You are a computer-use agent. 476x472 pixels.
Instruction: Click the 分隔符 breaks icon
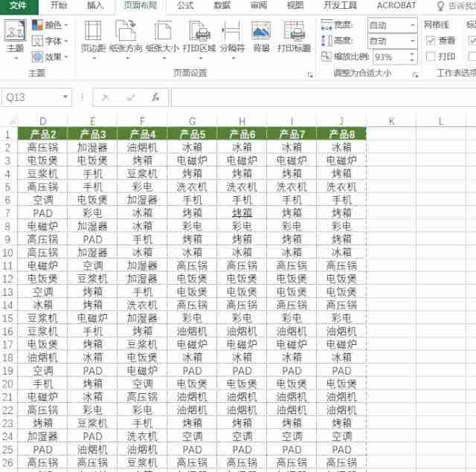[232, 31]
